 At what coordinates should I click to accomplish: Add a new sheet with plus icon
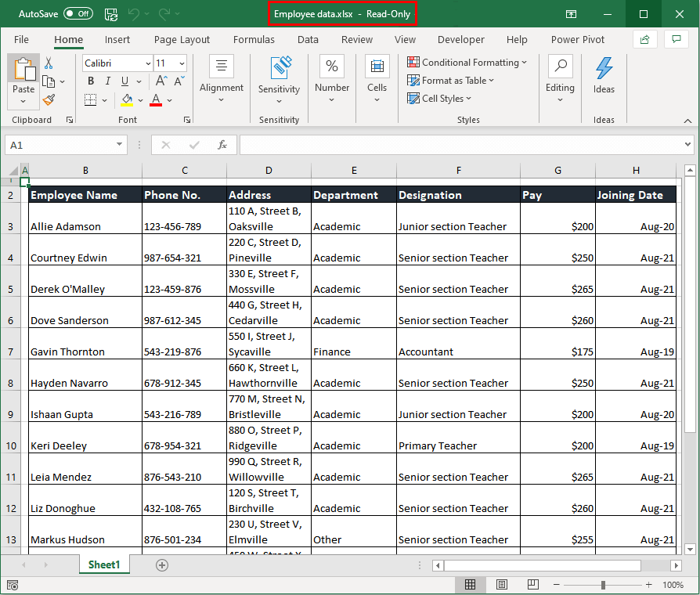pyautogui.click(x=162, y=564)
